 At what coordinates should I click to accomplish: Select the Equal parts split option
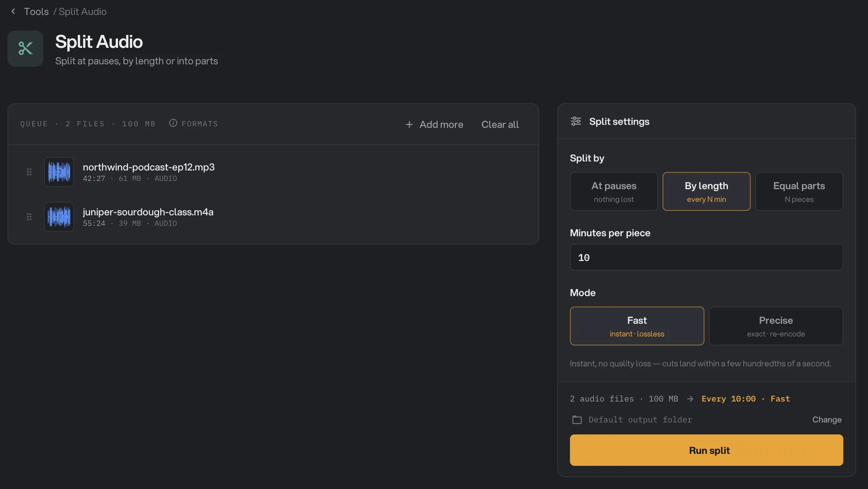[799, 191]
